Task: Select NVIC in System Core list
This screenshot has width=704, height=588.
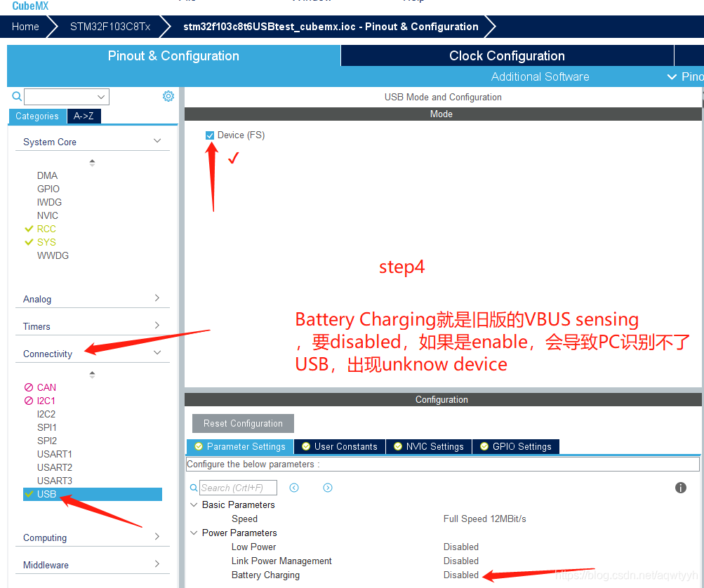Action: pyautogui.click(x=48, y=215)
